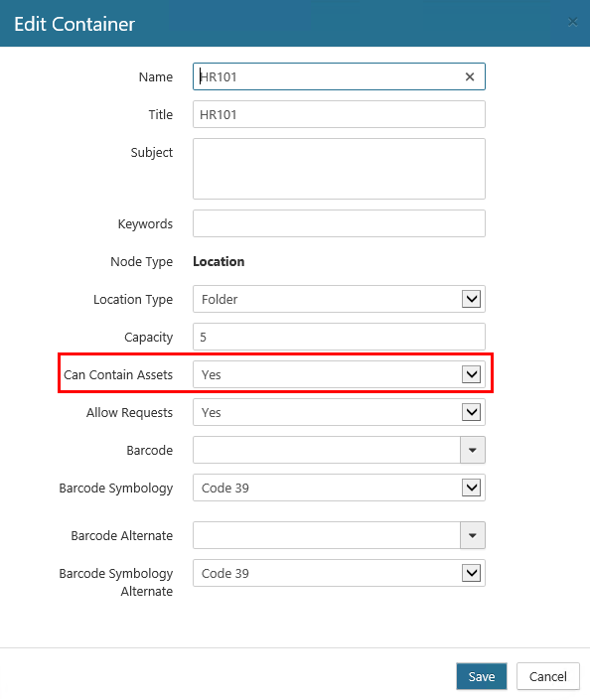590x700 pixels.
Task: Select the Keywords input box
Action: (339, 223)
